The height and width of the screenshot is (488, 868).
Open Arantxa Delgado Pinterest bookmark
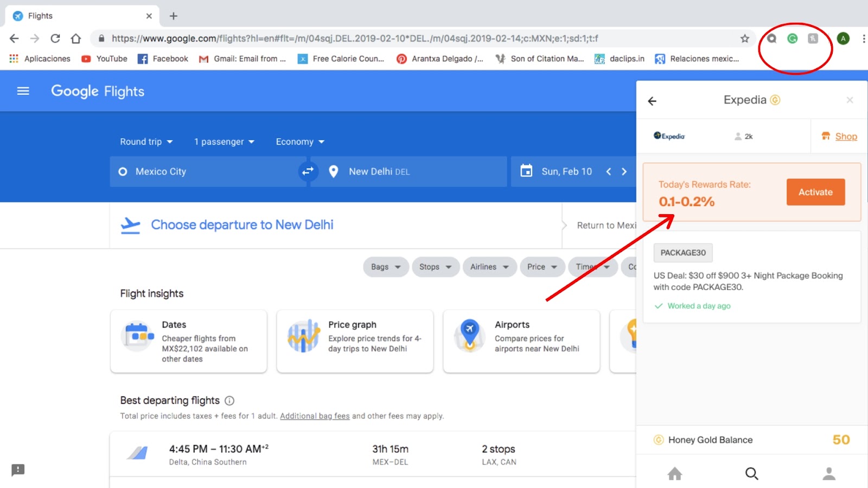(440, 59)
